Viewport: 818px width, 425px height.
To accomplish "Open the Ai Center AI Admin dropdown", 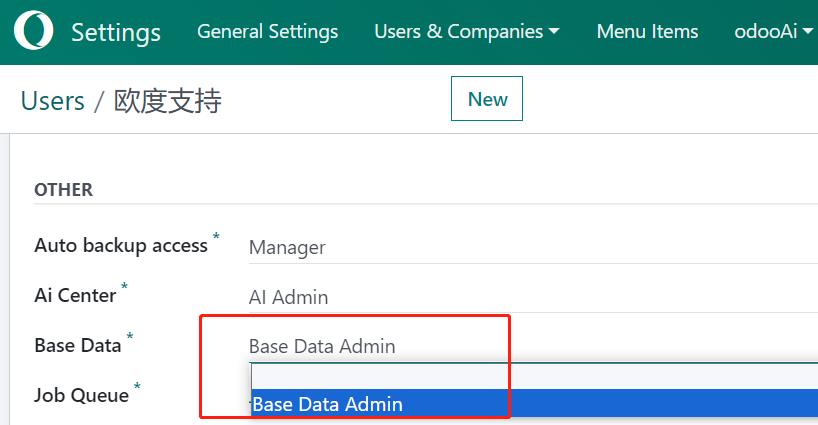I will (x=530, y=297).
